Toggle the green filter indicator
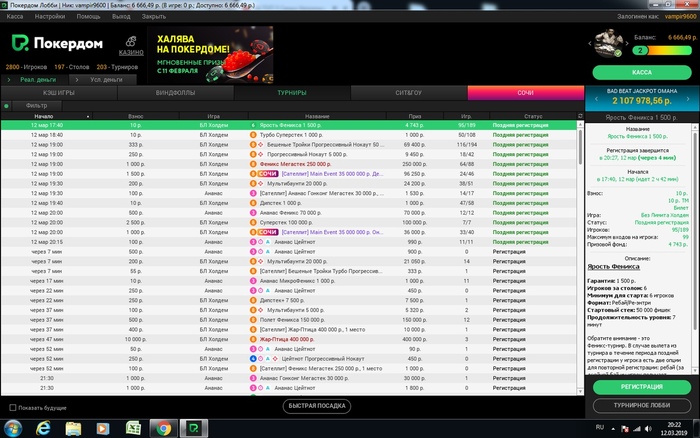The image size is (700, 438). 6,106
